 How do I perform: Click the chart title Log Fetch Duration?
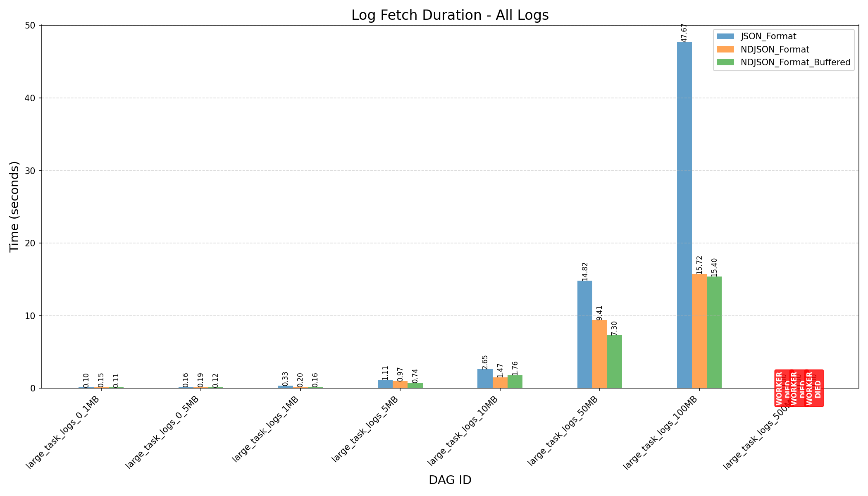point(450,15)
